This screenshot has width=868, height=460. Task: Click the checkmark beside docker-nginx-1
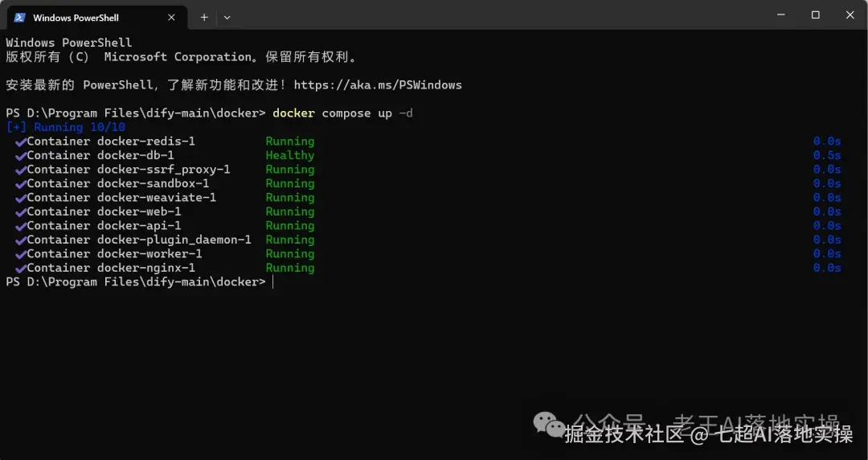coord(20,268)
